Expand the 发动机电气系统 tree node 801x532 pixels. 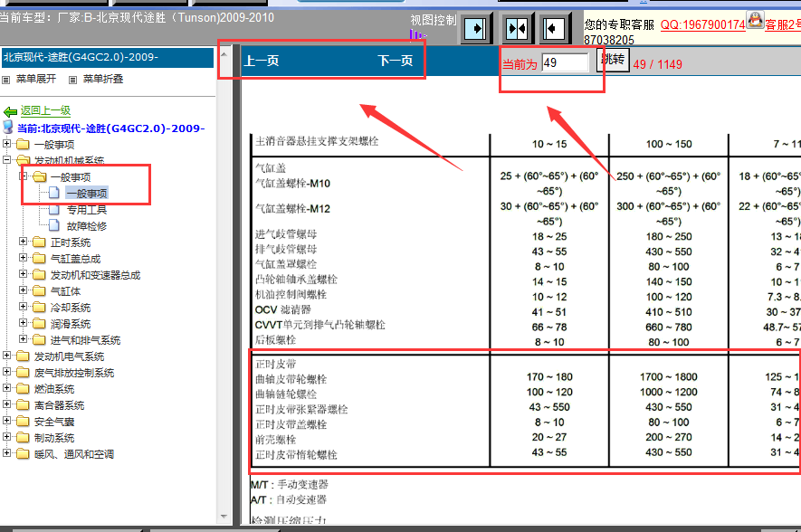tap(6, 355)
